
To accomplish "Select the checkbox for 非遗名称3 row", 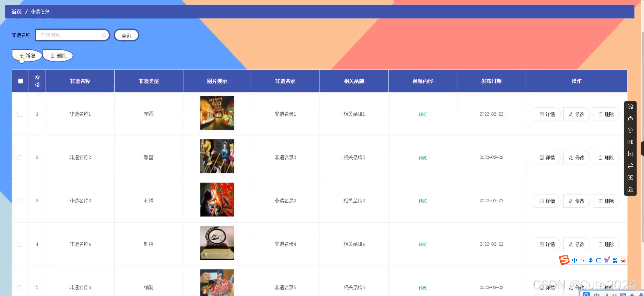I will tap(20, 201).
